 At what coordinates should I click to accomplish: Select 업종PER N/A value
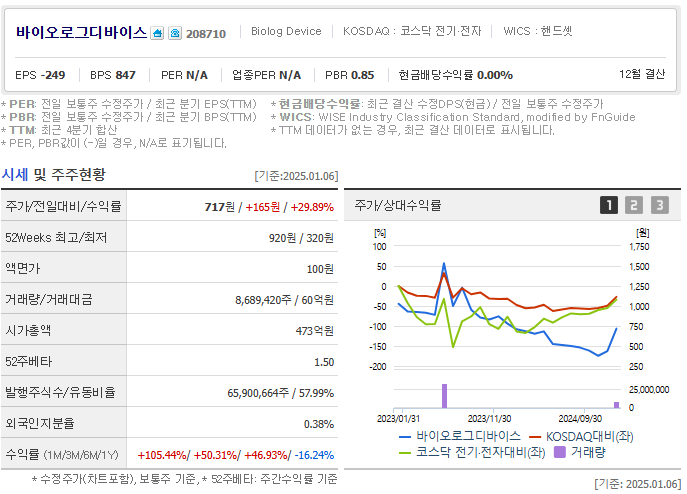point(266,75)
